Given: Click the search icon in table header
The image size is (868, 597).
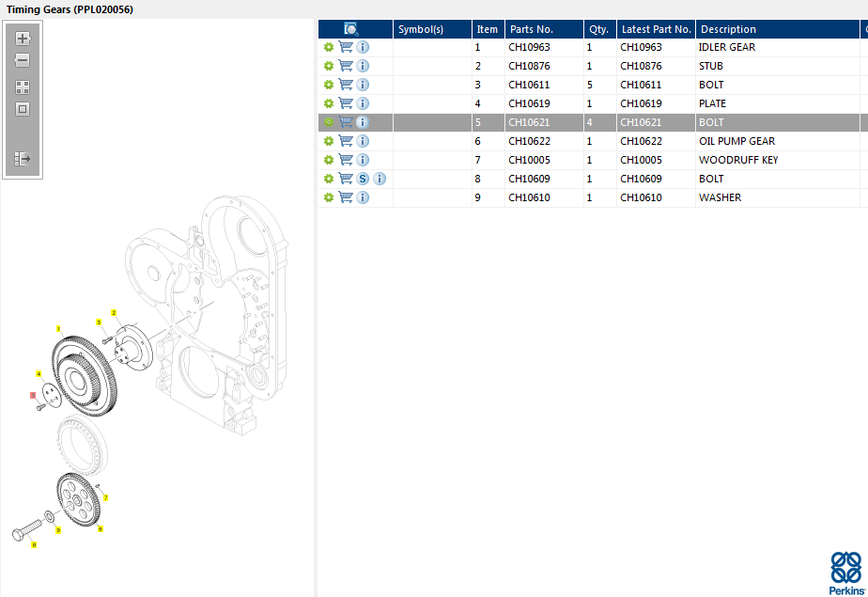Looking at the screenshot, I should coord(351,29).
